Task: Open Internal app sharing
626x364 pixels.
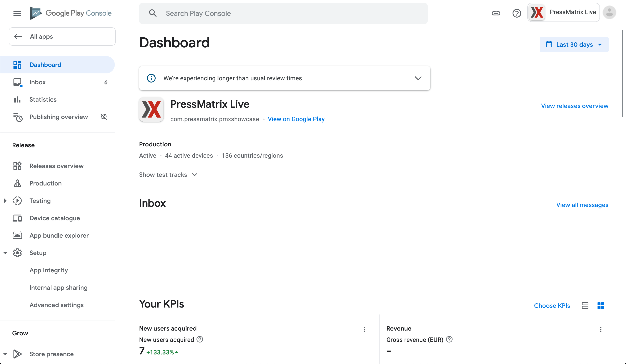Action: tap(58, 288)
